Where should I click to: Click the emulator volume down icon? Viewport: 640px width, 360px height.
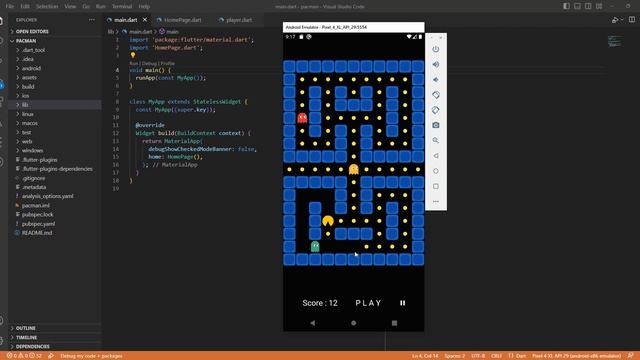click(x=436, y=80)
